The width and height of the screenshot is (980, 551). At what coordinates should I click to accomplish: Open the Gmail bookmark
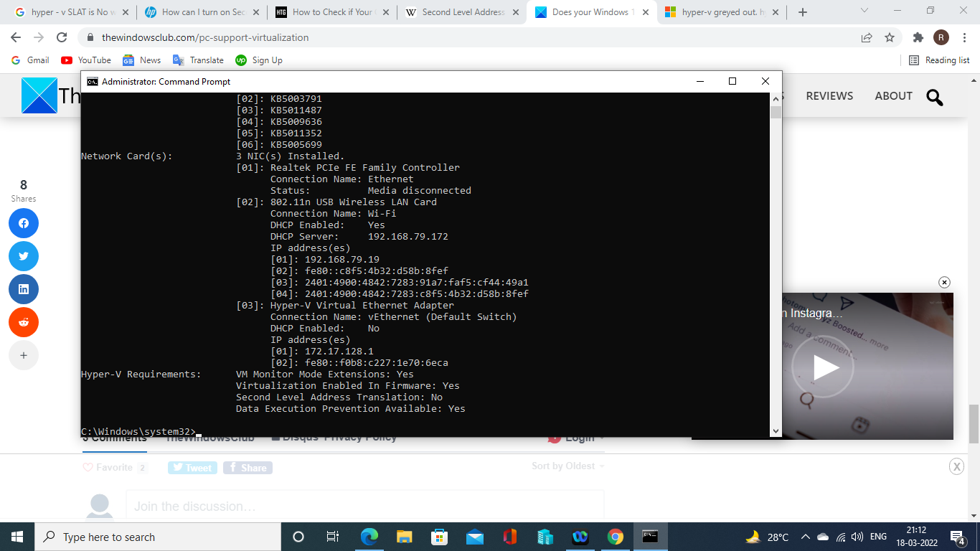[x=30, y=60]
